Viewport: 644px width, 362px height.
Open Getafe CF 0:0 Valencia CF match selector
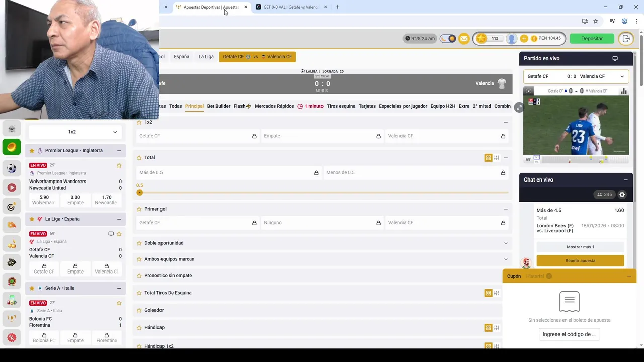pyautogui.click(x=576, y=76)
